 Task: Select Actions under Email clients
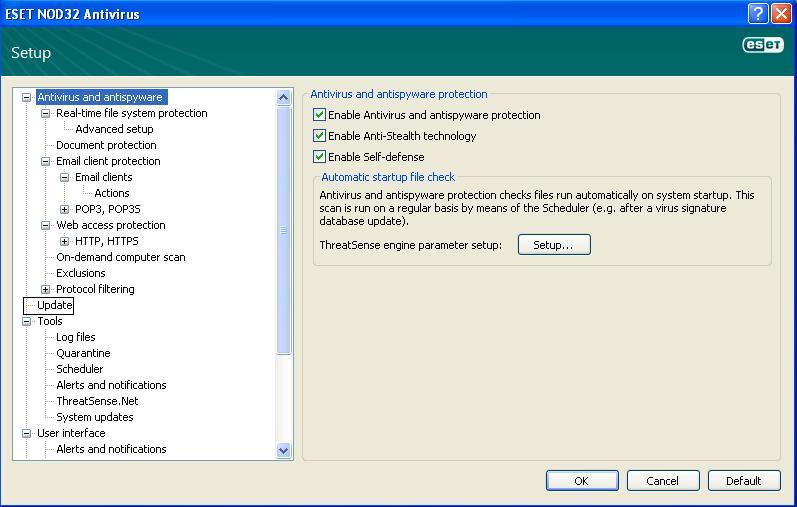[x=112, y=193]
